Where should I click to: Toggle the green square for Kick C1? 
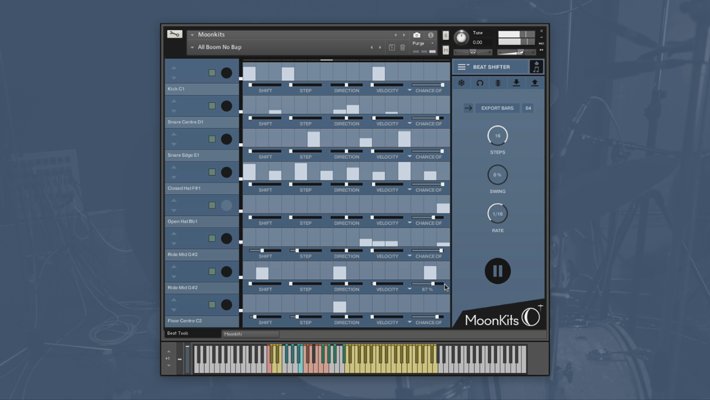[x=212, y=73]
